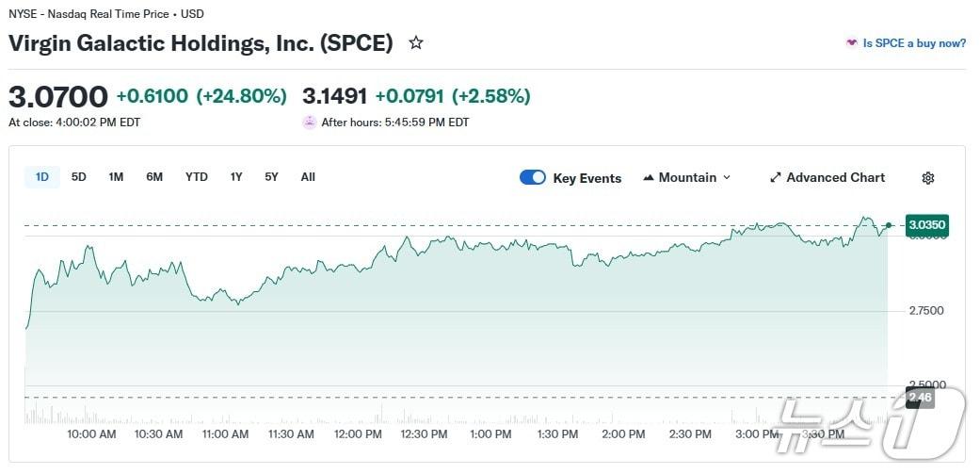Click the heart icon beside buy prompt
The height and width of the screenshot is (474, 980).
click(852, 42)
